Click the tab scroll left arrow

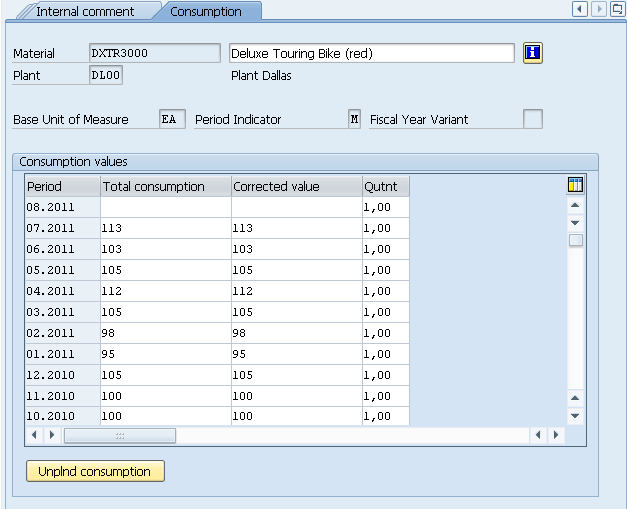click(x=579, y=9)
